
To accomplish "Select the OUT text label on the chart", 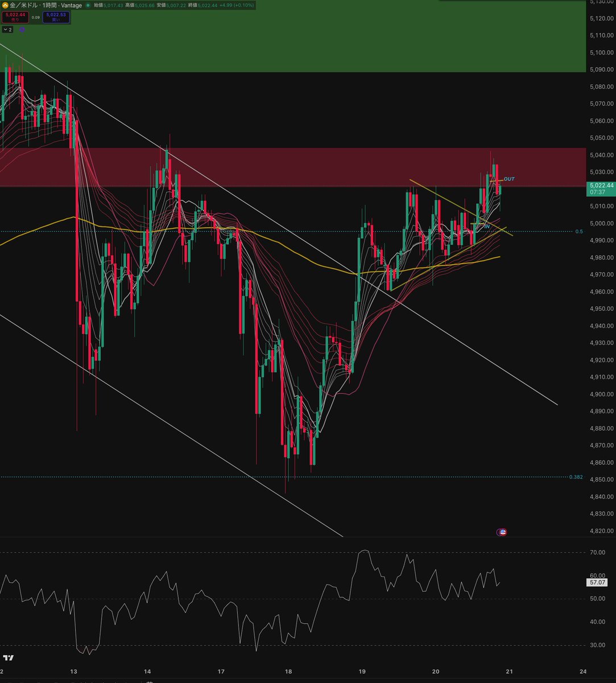I will click(509, 179).
